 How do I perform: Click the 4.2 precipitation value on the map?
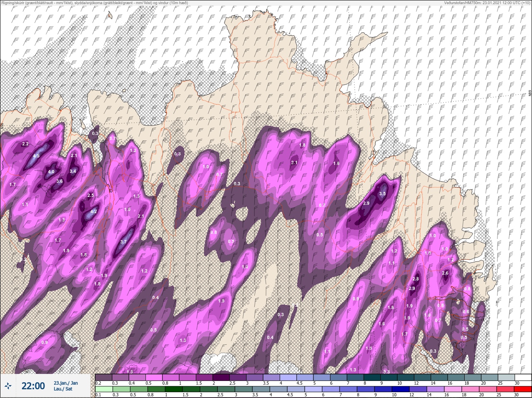(94, 211)
